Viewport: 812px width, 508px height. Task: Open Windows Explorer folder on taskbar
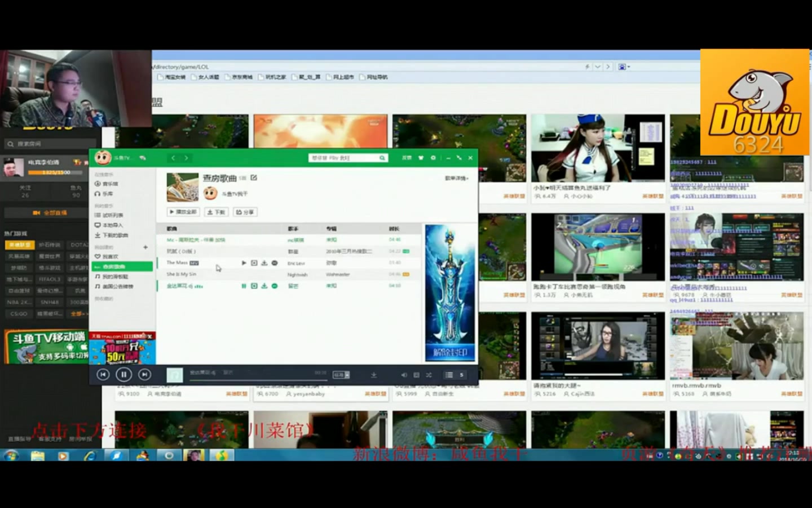click(x=38, y=456)
